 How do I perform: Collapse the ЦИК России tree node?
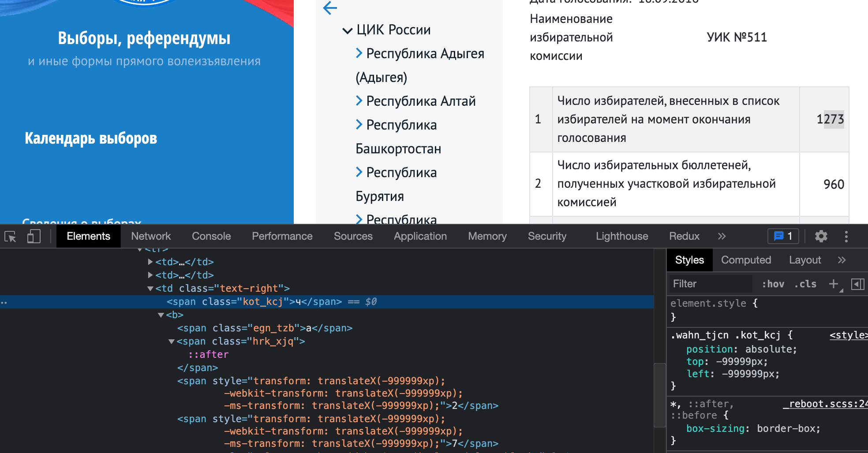tap(347, 30)
